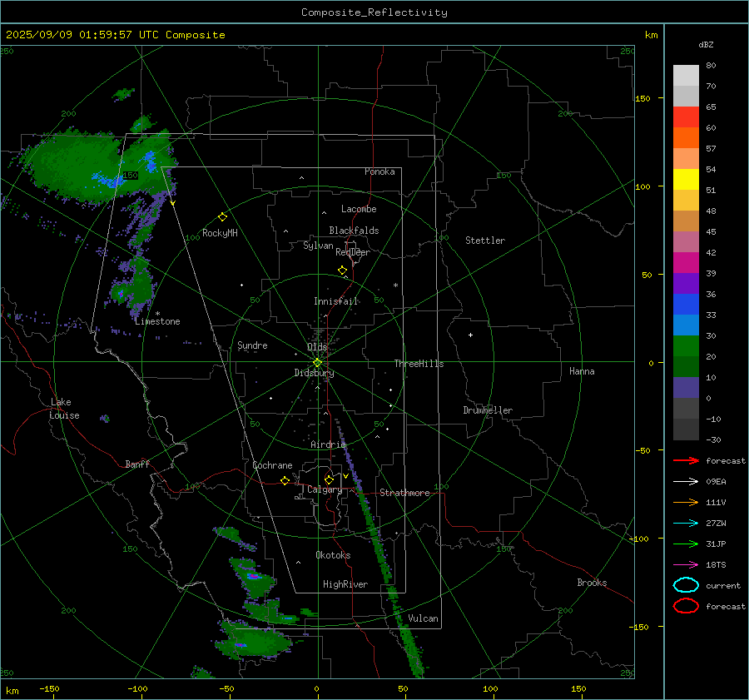749x700 pixels.
Task: Click the -30 dBZ value in the legend
Action: coord(713,439)
